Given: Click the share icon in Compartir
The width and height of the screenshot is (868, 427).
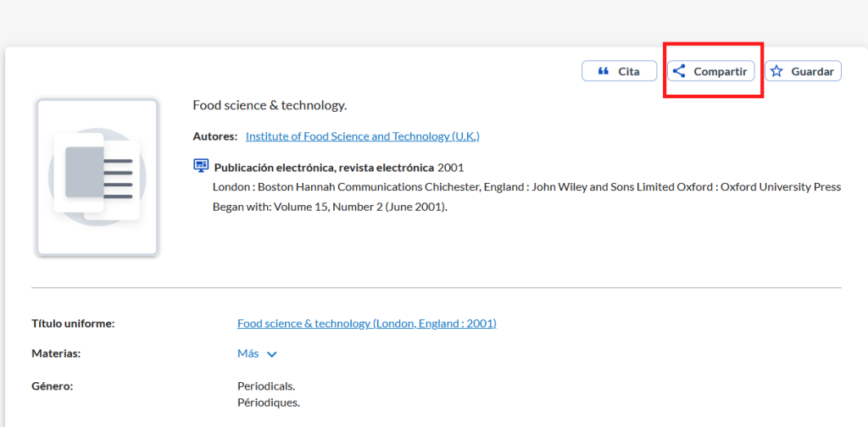Looking at the screenshot, I should point(679,71).
